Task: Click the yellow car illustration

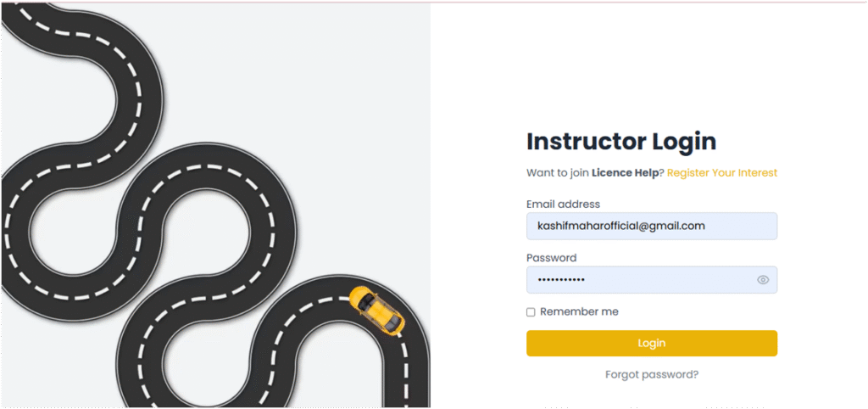Action: coord(378,310)
